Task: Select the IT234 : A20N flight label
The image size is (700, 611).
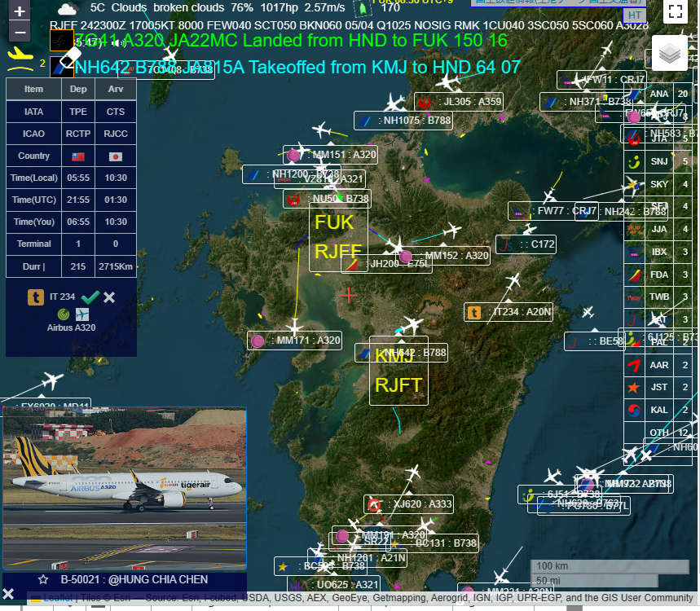Action: click(508, 312)
